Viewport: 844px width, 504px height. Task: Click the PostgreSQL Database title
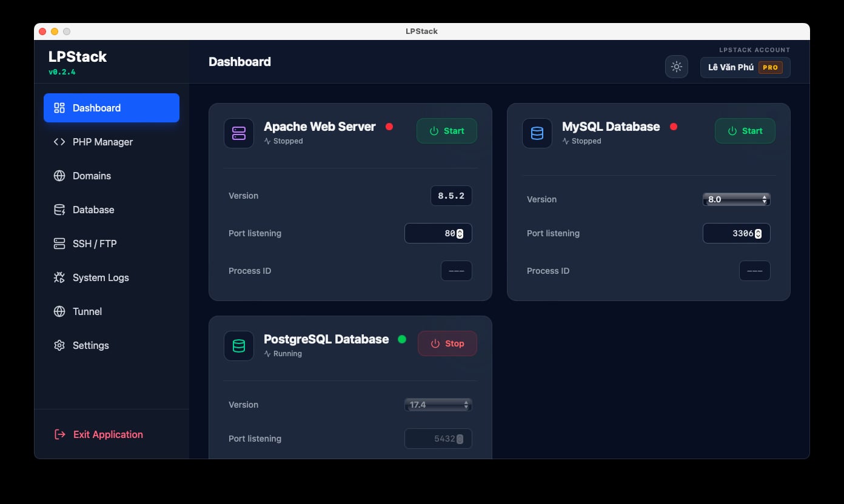pyautogui.click(x=326, y=339)
